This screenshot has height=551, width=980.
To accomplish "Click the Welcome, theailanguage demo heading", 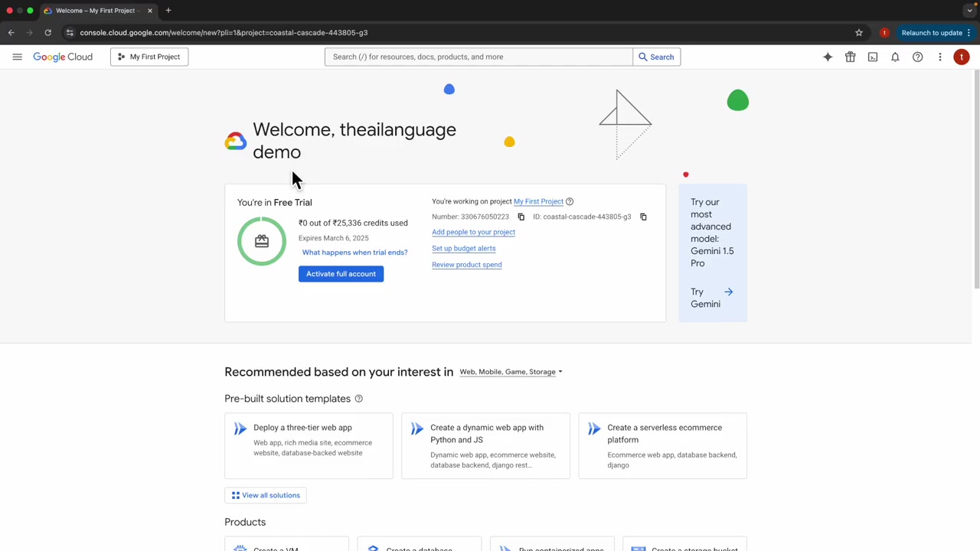I will 354,141.
